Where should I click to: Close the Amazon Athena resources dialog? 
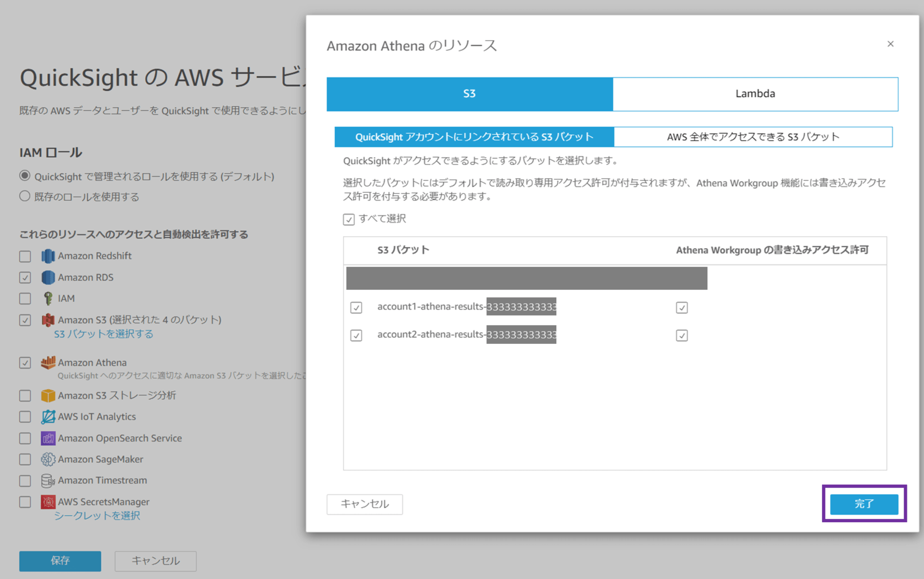[x=890, y=44]
